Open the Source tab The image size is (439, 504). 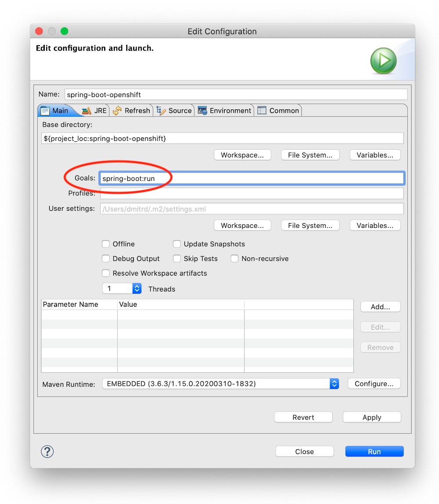pos(174,111)
